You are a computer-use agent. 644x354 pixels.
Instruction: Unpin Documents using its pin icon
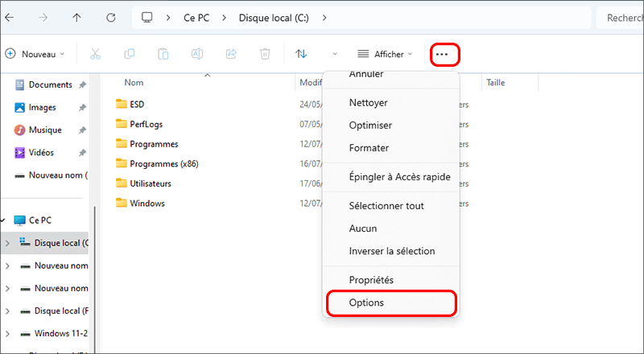82,85
